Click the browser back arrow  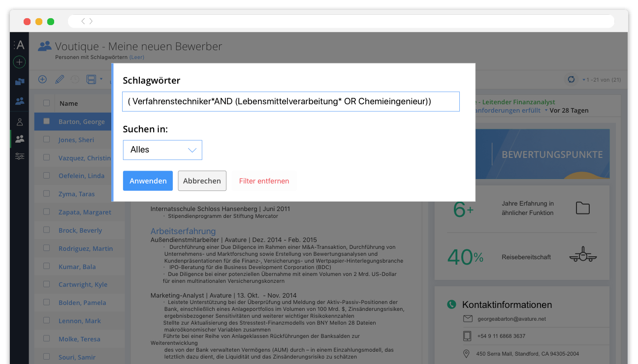83,21
